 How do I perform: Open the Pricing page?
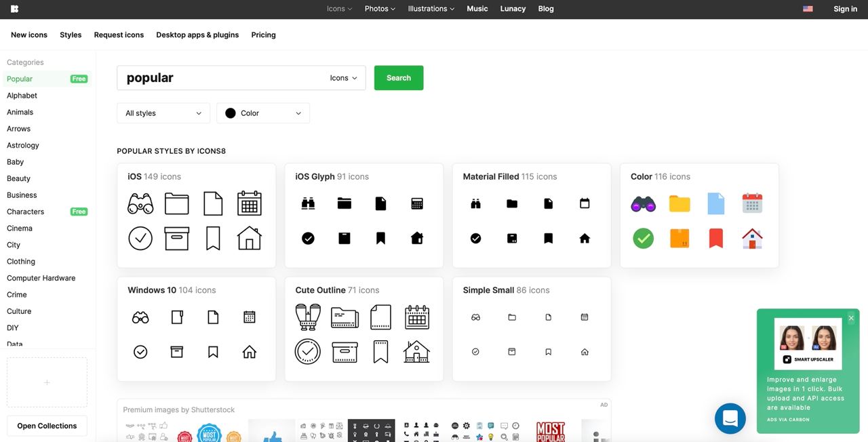pyautogui.click(x=263, y=35)
